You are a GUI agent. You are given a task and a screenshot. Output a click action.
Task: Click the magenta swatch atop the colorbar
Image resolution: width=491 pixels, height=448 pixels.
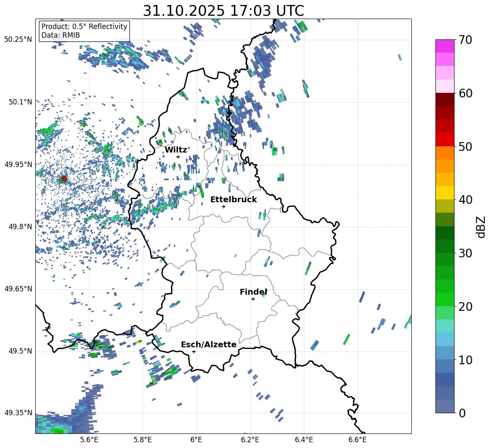click(445, 46)
